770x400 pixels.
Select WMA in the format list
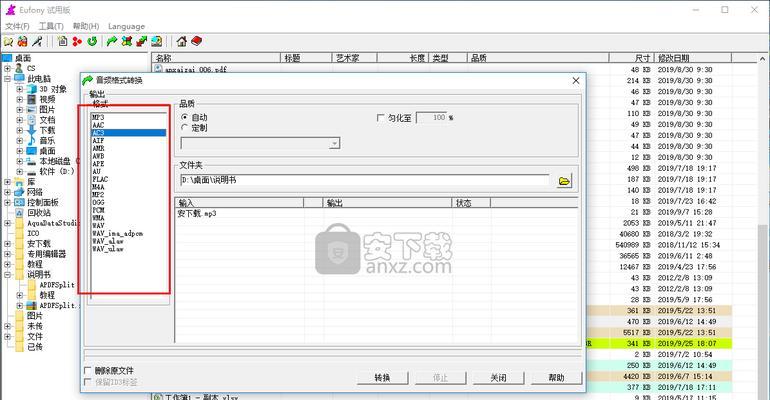(129, 217)
